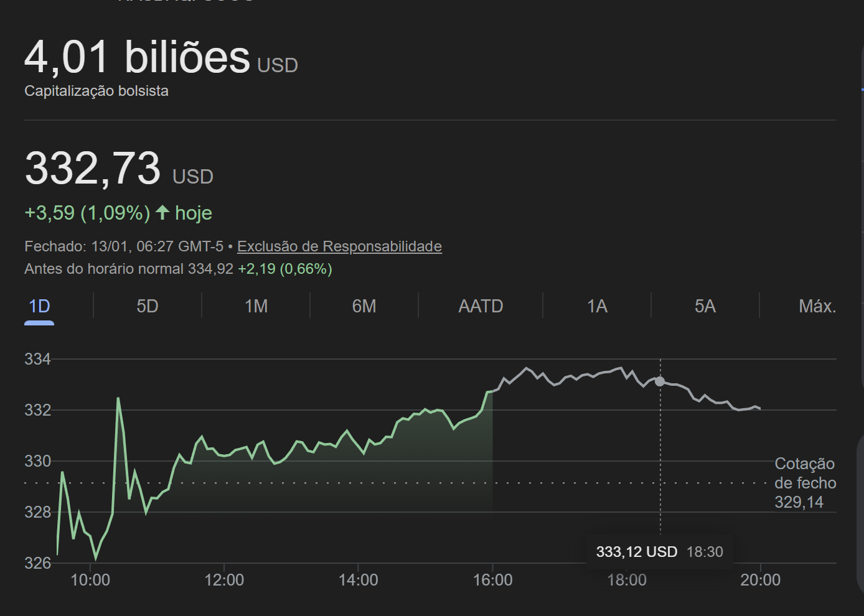The width and height of the screenshot is (864, 616).
Task: Click the Cotação de fecho 329,14 label
Action: tap(804, 483)
